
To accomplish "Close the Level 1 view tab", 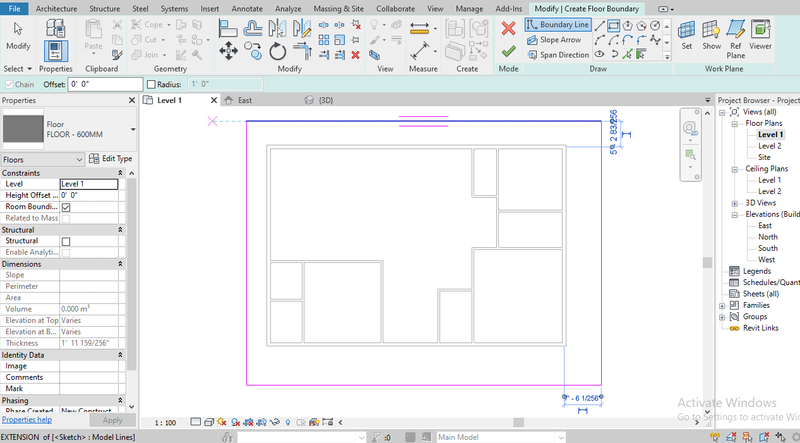I will click(214, 100).
